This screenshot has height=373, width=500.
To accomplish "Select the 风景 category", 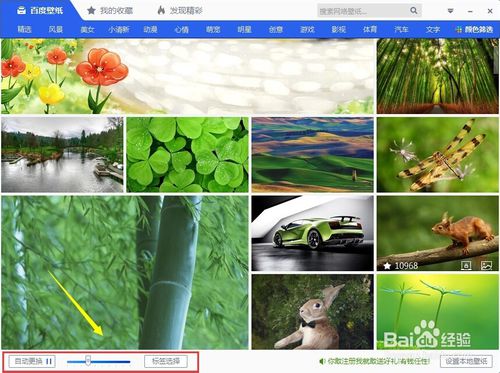I will click(56, 29).
